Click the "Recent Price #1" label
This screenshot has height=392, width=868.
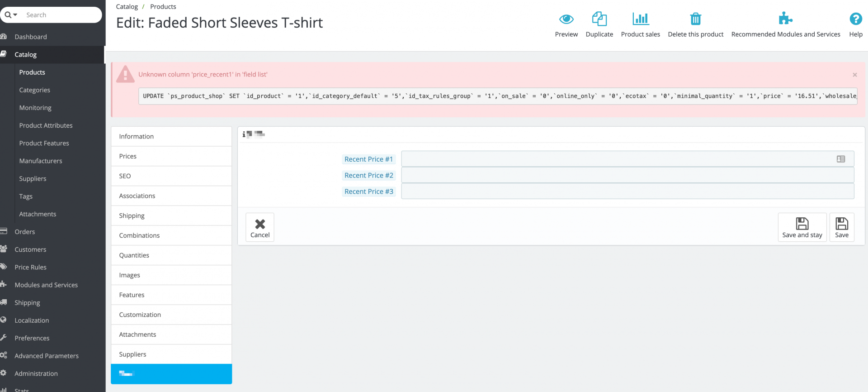click(368, 159)
